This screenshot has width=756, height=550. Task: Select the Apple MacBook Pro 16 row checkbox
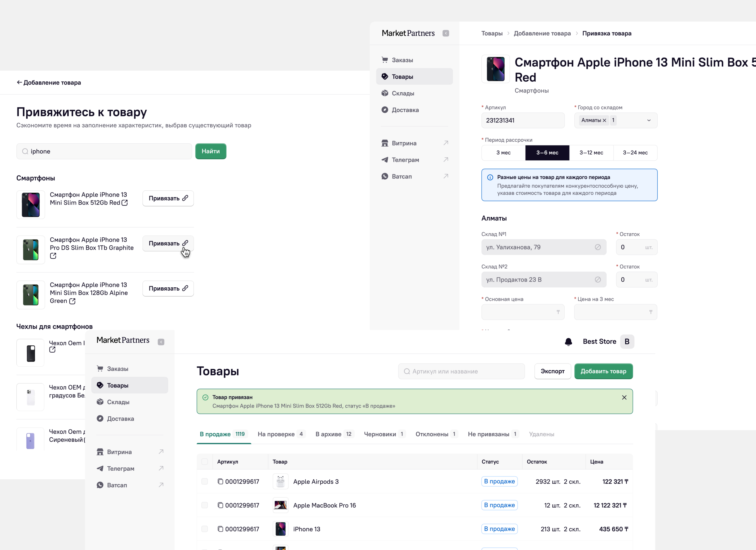pos(205,505)
